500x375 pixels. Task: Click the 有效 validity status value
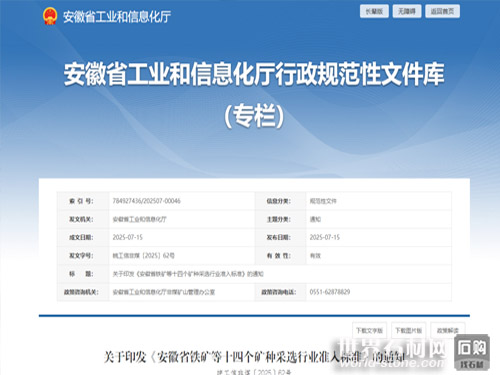tap(315, 256)
